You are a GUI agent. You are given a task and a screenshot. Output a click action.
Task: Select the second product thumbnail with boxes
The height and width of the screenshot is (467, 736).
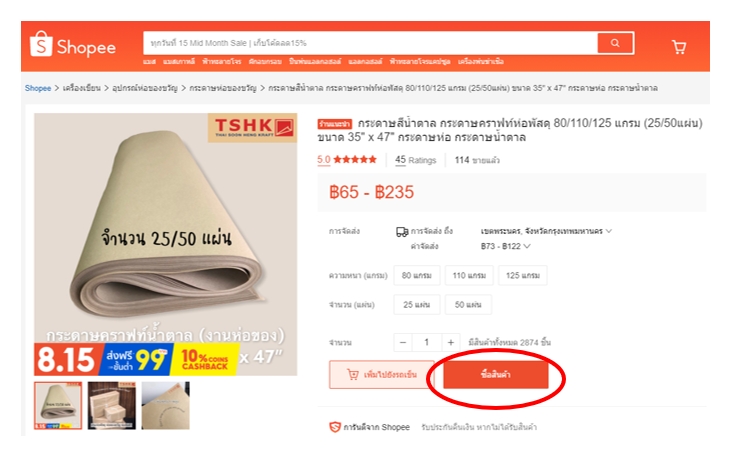[x=112, y=405]
